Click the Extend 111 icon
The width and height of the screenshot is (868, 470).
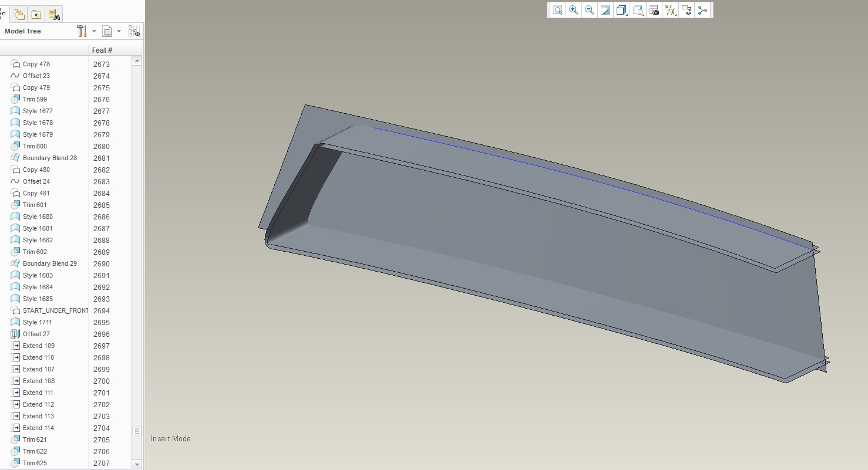15,393
